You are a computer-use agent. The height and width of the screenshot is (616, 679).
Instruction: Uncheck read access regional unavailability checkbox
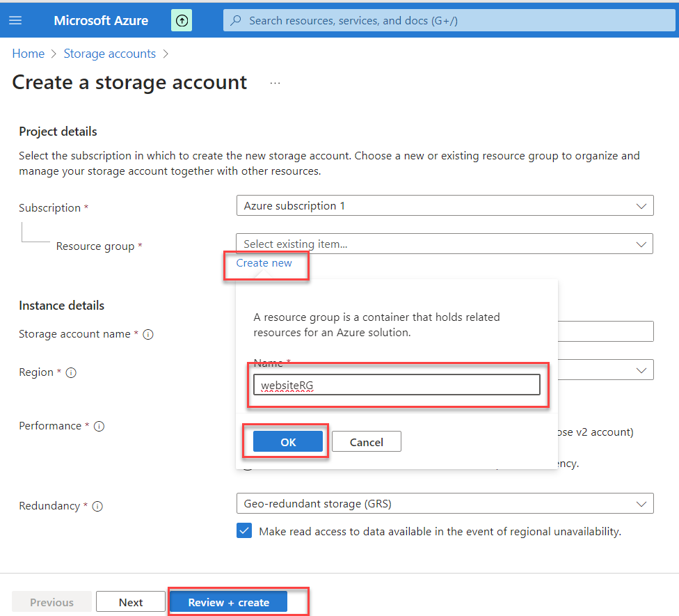(x=244, y=531)
